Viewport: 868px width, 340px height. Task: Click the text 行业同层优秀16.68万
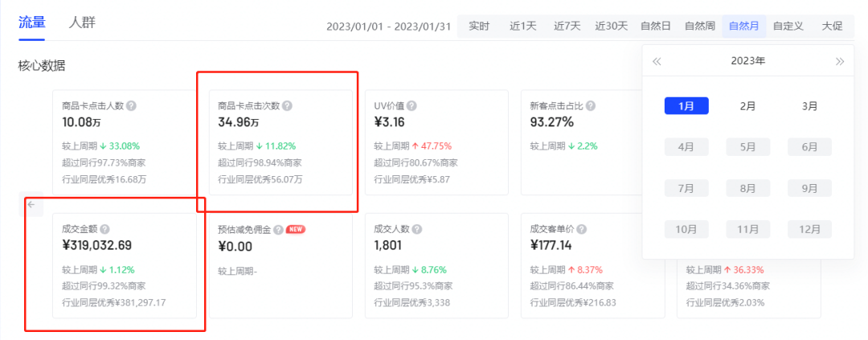(x=104, y=179)
